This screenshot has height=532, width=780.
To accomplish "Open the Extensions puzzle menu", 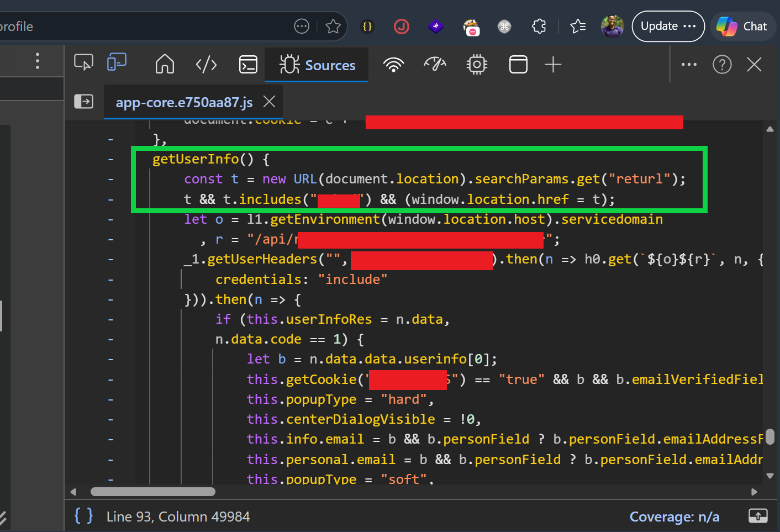I will coord(539,26).
